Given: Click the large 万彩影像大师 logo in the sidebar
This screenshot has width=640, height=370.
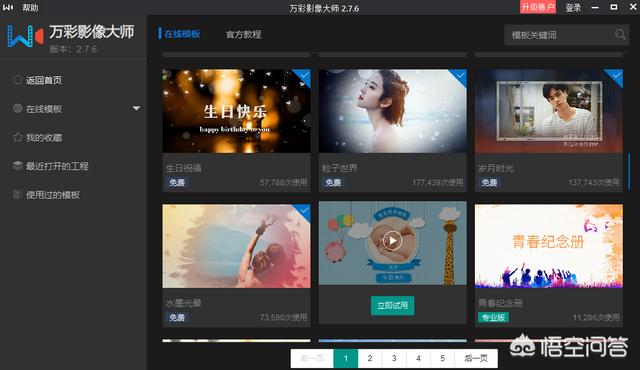Looking at the screenshot, I should 25,36.
